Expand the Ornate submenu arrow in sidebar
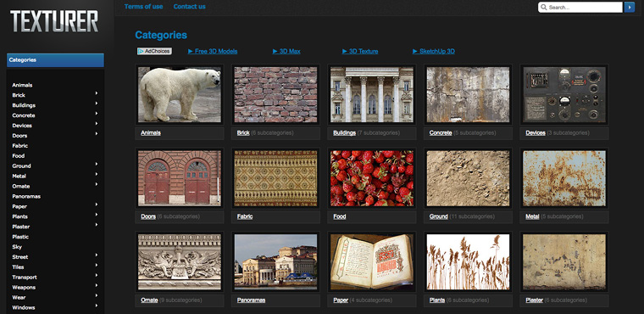Screen dimensions: 644x314 (97, 184)
